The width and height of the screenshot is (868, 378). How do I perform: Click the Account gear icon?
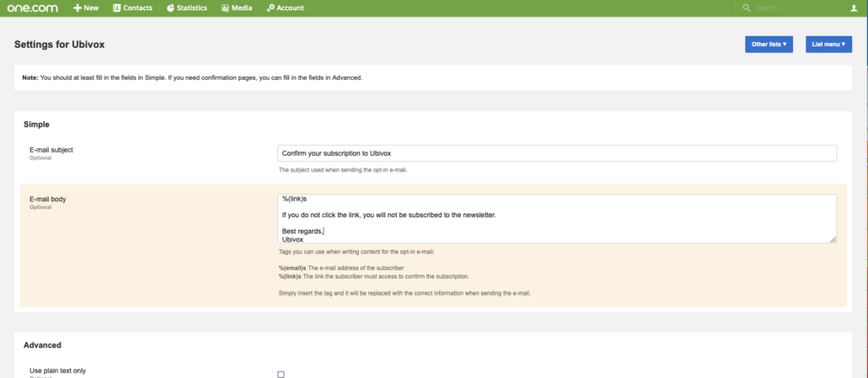click(x=271, y=8)
